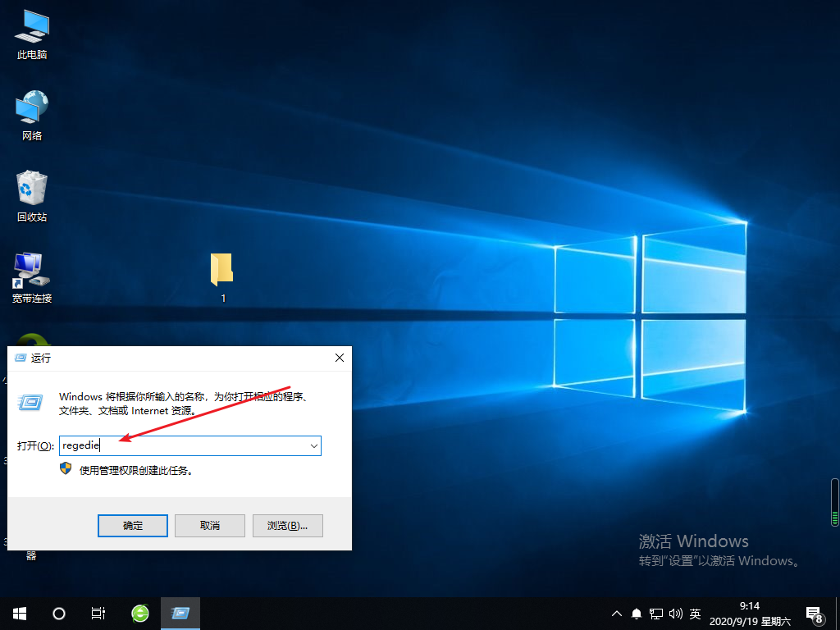Click the network status icon in system tray
This screenshot has height=630, width=840.
(x=655, y=613)
